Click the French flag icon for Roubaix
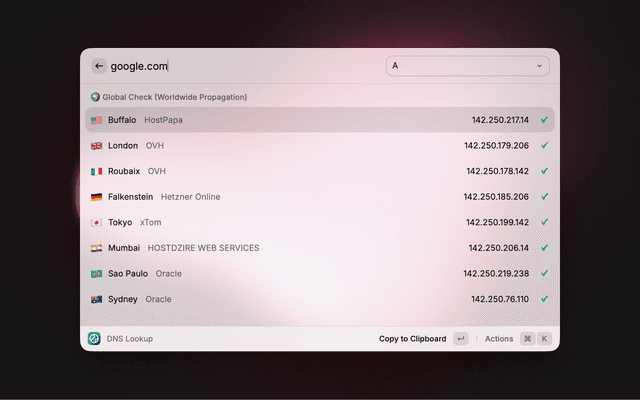 click(x=96, y=171)
